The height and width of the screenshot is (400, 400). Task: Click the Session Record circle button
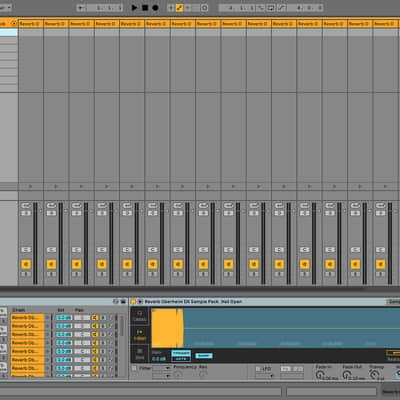pos(205,8)
